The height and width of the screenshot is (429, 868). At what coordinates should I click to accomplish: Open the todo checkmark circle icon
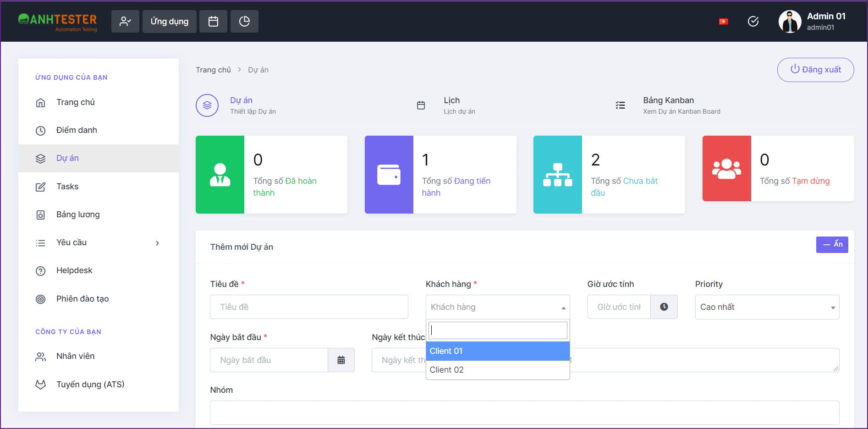click(753, 22)
